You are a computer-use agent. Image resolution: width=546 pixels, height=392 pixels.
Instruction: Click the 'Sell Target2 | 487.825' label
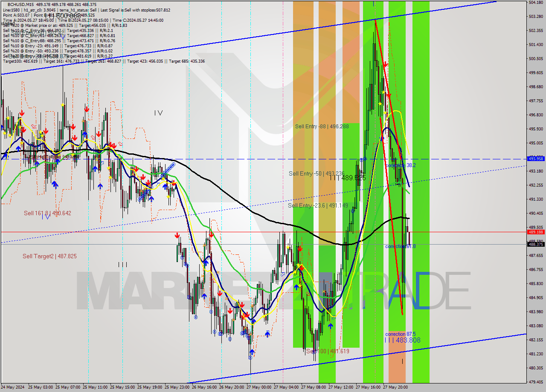[49, 256]
